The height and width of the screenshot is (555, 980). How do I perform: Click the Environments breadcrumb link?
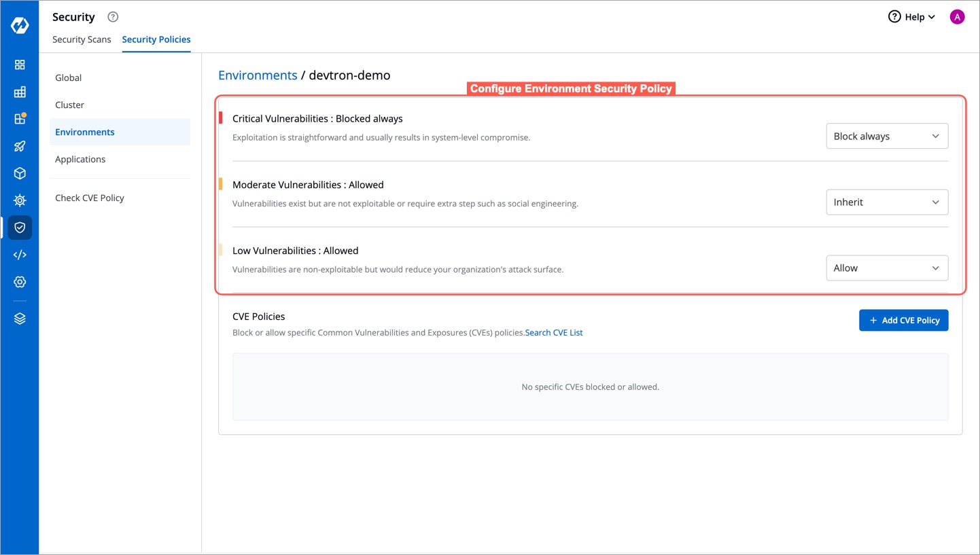tap(258, 75)
